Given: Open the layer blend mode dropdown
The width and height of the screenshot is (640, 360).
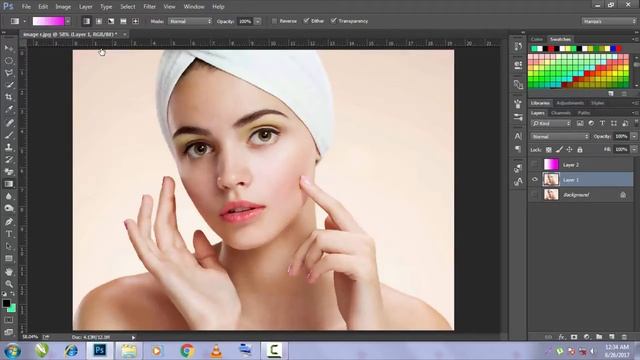Looking at the screenshot, I should click(x=560, y=136).
